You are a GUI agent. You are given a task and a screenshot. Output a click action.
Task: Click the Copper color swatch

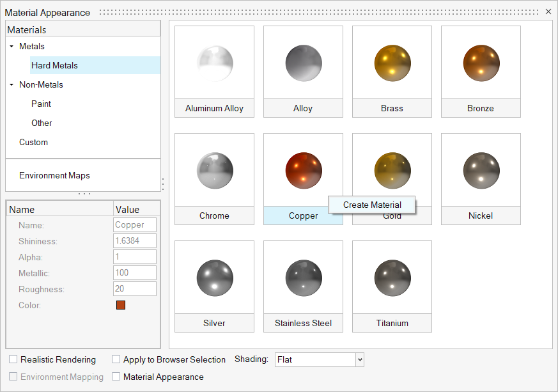tap(121, 305)
